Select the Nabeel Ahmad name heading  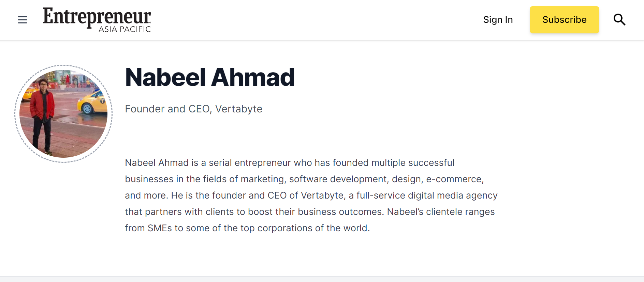[210, 77]
